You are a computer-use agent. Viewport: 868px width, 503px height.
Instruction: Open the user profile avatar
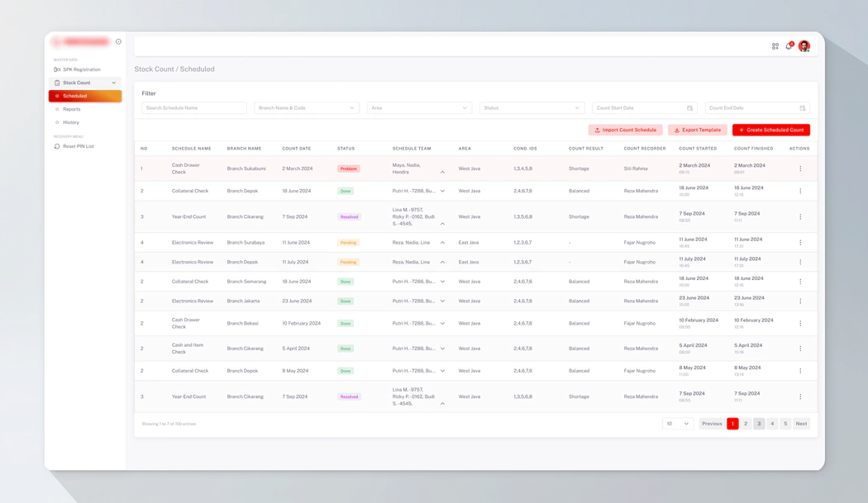(804, 46)
